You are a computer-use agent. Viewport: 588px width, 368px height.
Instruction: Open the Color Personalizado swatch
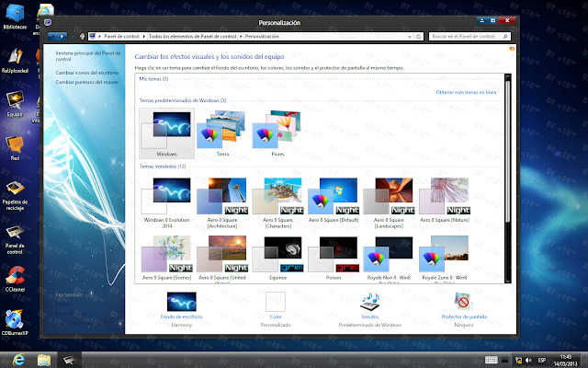point(276,302)
